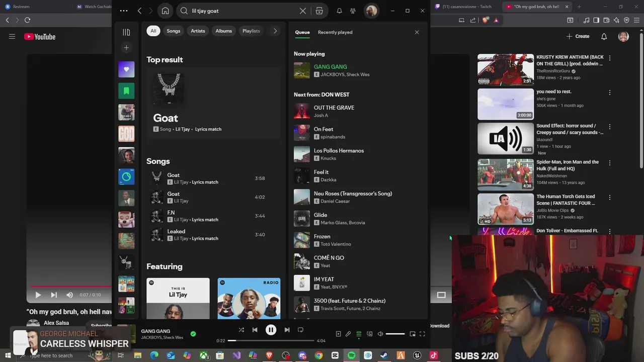
Task: Open options for Spider-Man Iron Man Hulk video
Action: [610, 163]
